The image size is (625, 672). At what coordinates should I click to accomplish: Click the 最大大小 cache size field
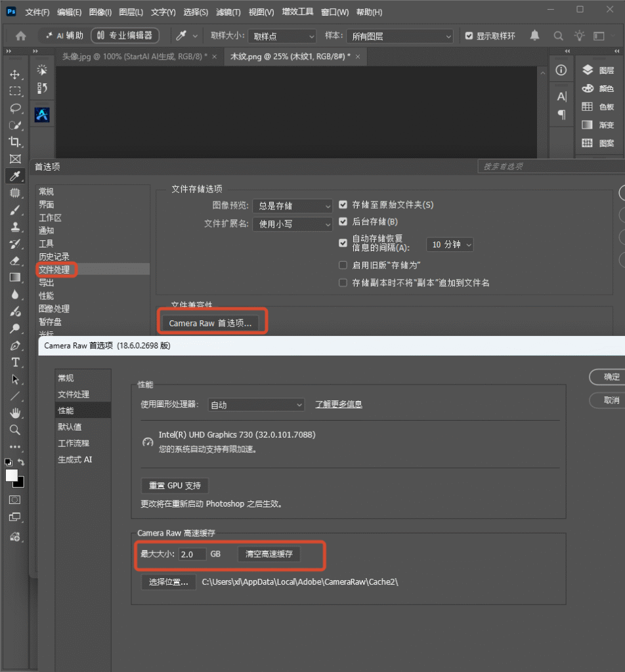tap(192, 554)
